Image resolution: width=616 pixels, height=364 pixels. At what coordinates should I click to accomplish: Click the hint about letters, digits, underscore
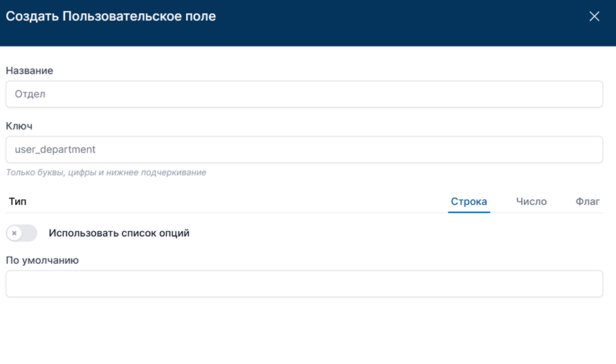point(106,172)
